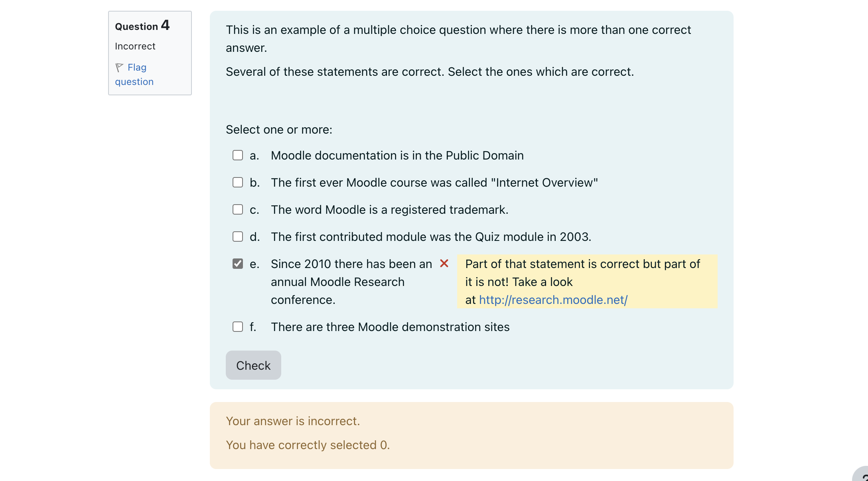Click the "Select one or more:" prompt

point(279,129)
